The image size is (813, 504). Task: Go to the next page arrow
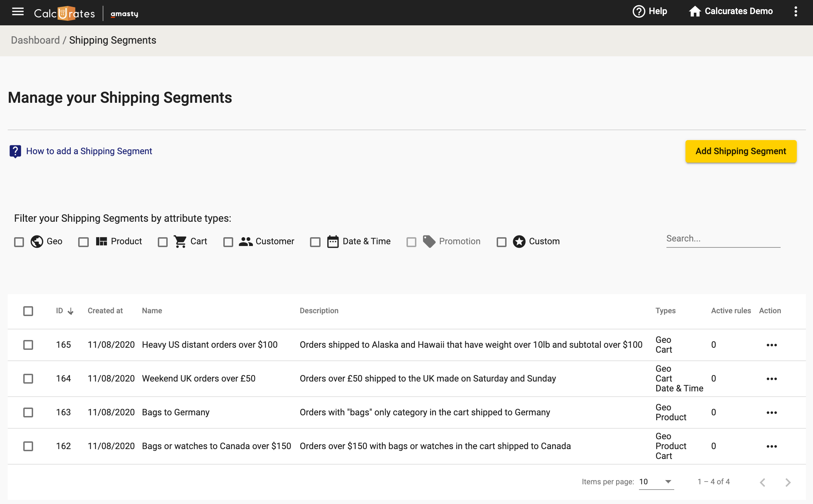[x=788, y=482]
